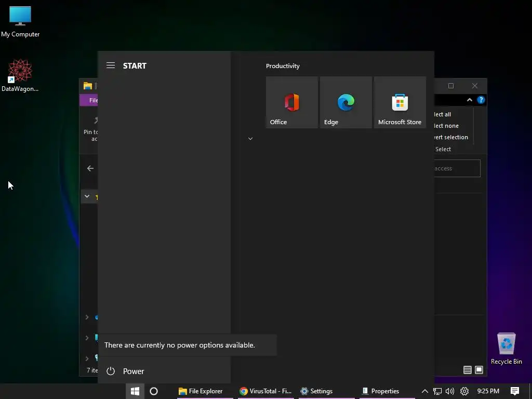This screenshot has width=532, height=399.
Task: Click Select none in File Explorer ribbon
Action: click(x=446, y=126)
